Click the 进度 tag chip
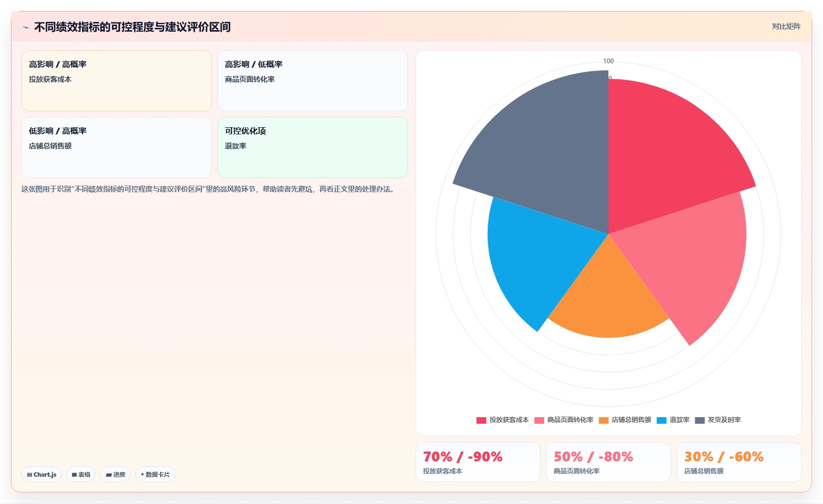 pyautogui.click(x=115, y=475)
